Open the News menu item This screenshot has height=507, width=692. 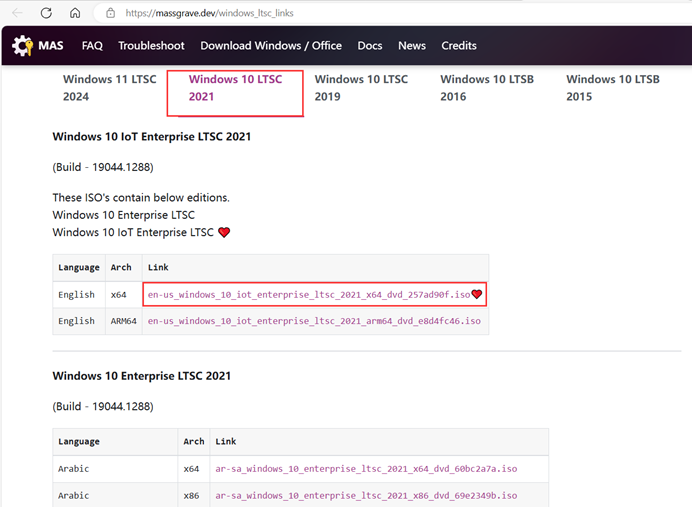tap(412, 45)
